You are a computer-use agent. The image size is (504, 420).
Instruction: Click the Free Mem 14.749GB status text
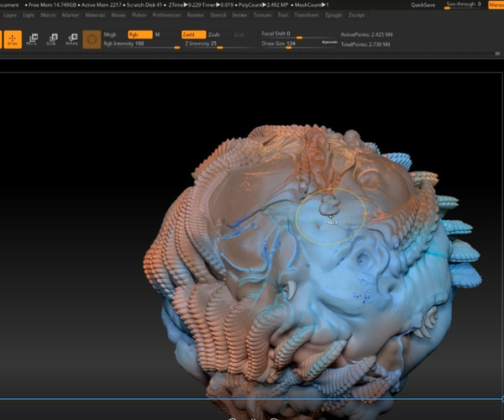(50, 5)
